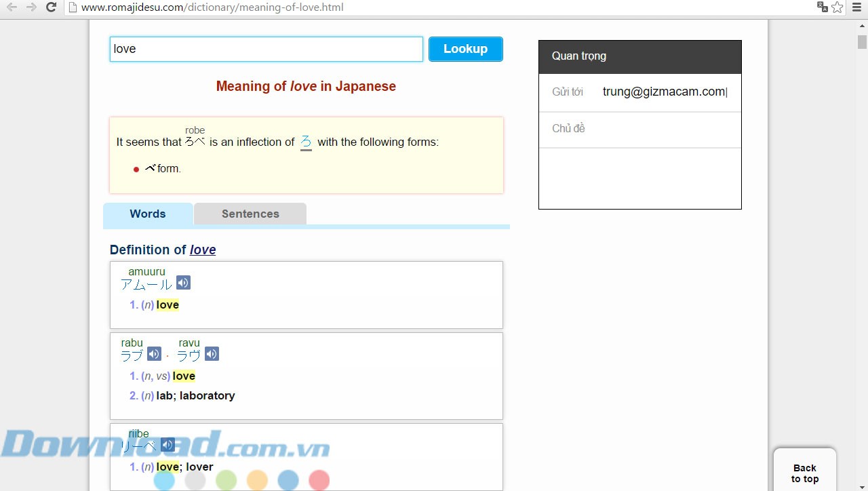Screen dimensions: 868x491
Task: Focus the dictionary search input field
Action: pyautogui.click(x=266, y=49)
